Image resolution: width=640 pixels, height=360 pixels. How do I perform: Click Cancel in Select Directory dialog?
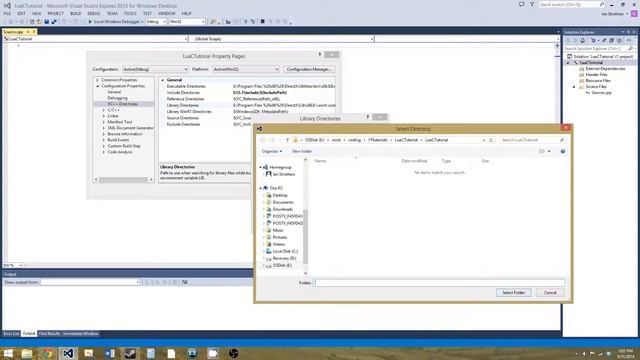click(550, 293)
